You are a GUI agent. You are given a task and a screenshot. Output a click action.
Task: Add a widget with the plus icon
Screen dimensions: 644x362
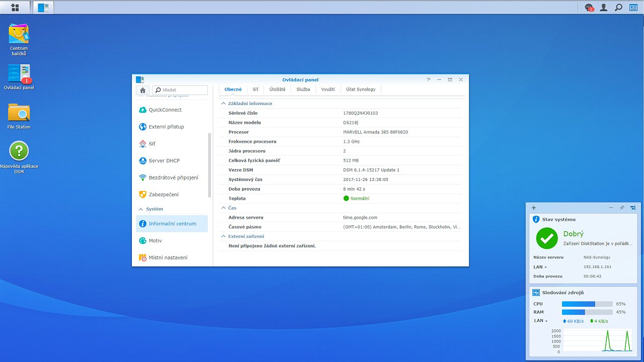click(x=534, y=208)
